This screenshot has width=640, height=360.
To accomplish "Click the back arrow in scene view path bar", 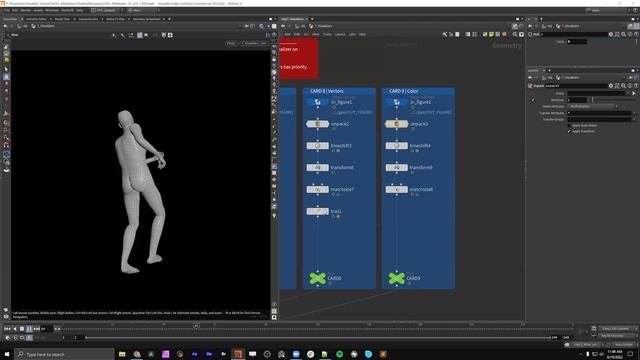I will click(x=5, y=26).
